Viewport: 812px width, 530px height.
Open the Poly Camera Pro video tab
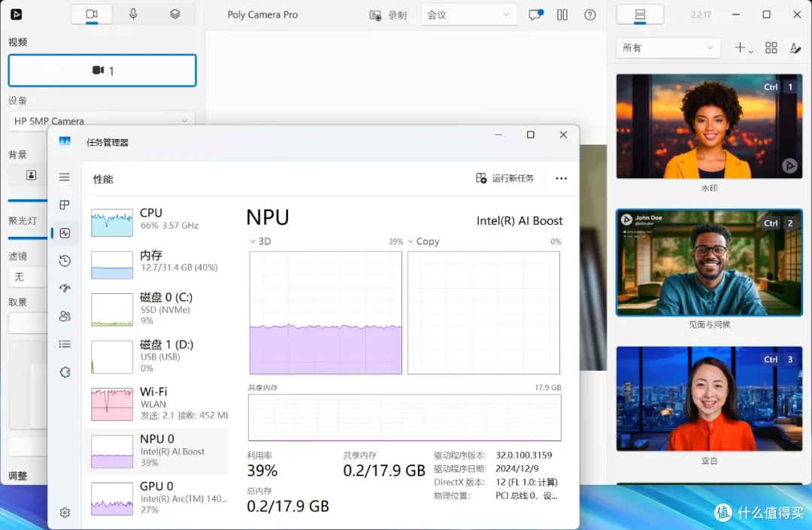92,14
